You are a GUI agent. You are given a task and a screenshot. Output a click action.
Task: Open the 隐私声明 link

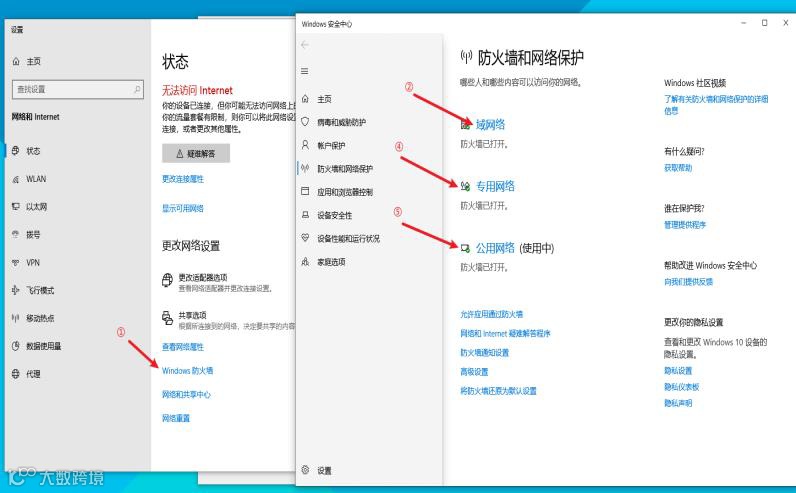pyautogui.click(x=678, y=403)
